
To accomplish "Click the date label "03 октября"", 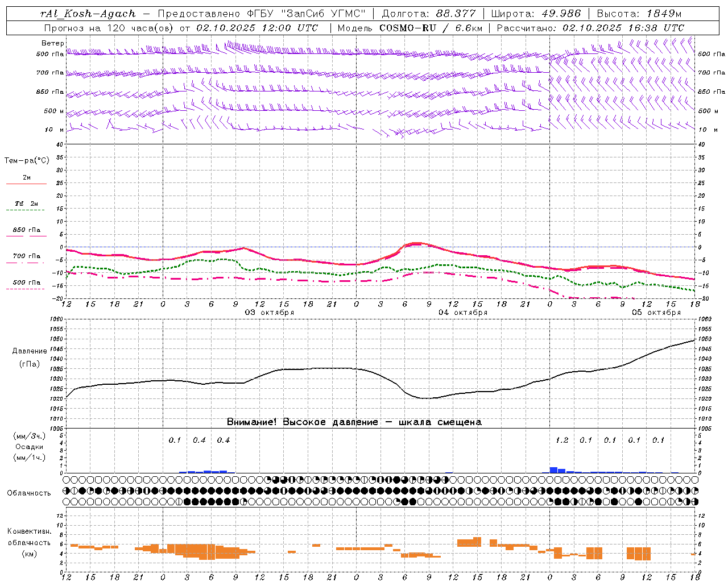I will (270, 313).
